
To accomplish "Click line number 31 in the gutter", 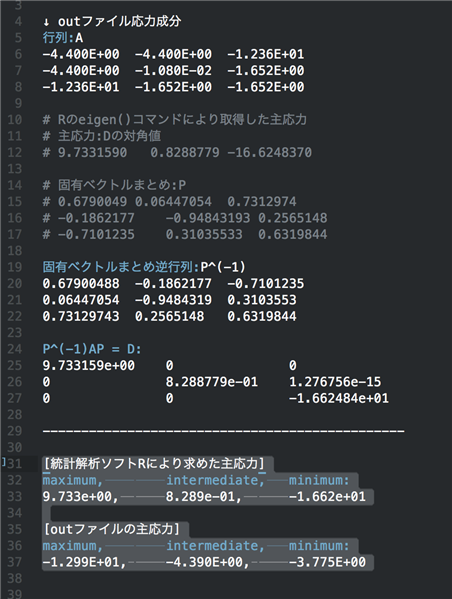I will click(x=15, y=463).
